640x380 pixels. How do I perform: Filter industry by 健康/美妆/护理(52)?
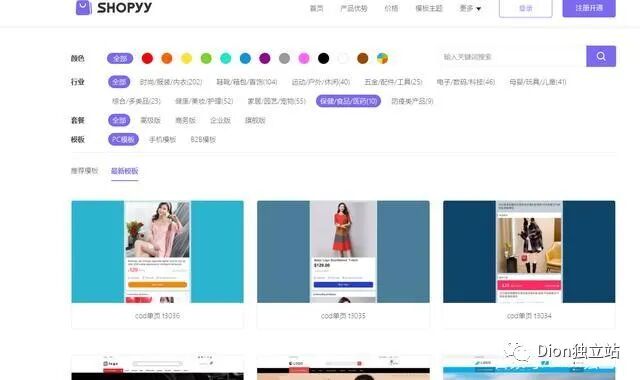204,101
